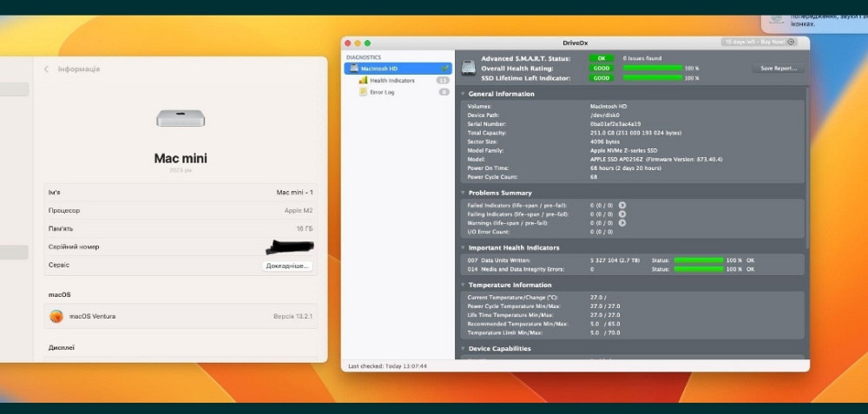Click the arrow next to Warnings count
The width and height of the screenshot is (868, 414).
[x=622, y=223]
